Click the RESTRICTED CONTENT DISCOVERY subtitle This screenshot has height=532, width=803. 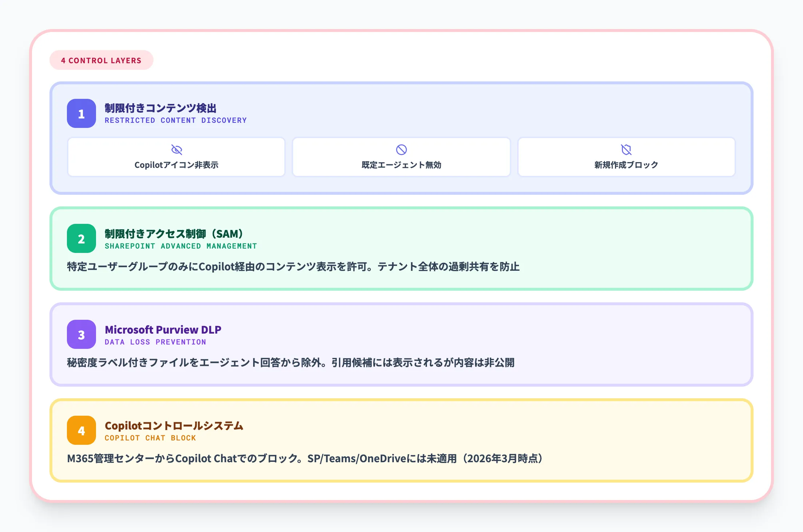click(x=176, y=120)
